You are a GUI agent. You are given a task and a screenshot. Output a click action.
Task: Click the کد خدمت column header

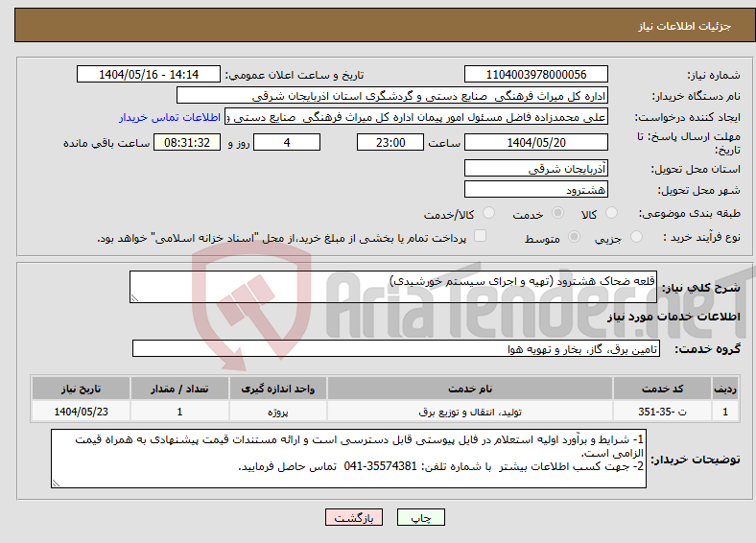point(663,389)
